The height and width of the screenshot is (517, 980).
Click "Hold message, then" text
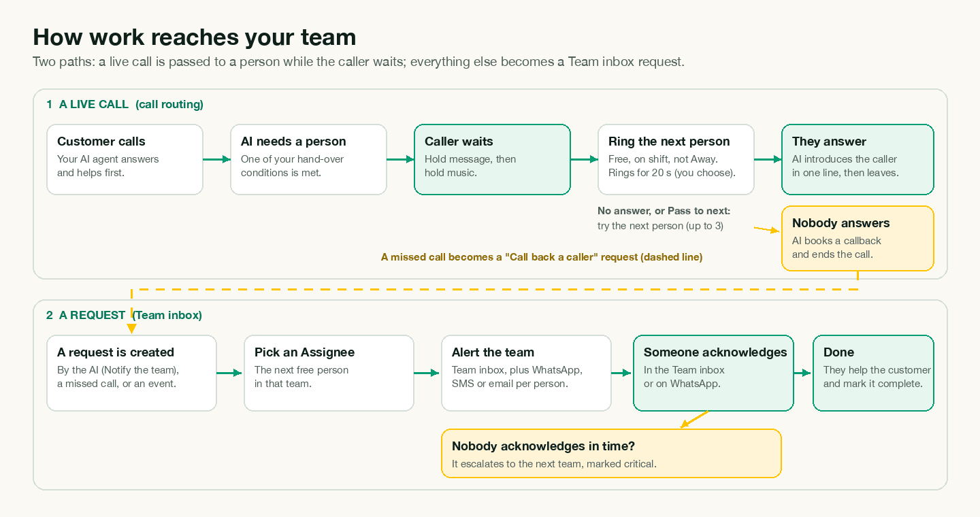(470, 159)
